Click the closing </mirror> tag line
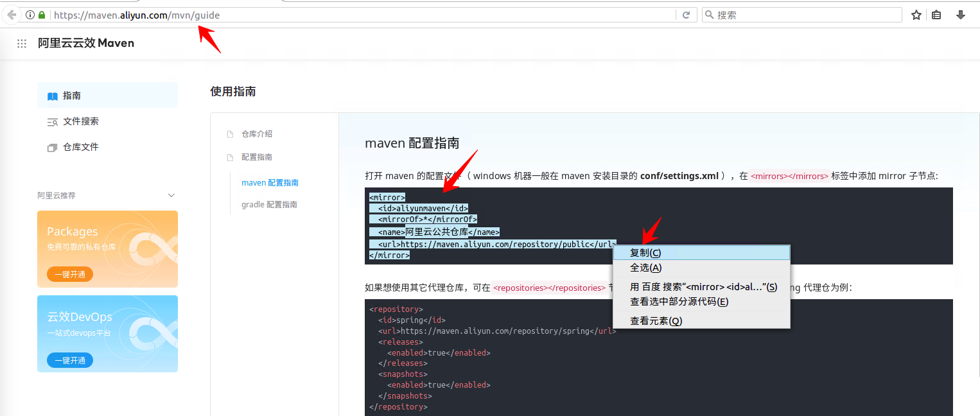This screenshot has width=980, height=416. (x=389, y=256)
